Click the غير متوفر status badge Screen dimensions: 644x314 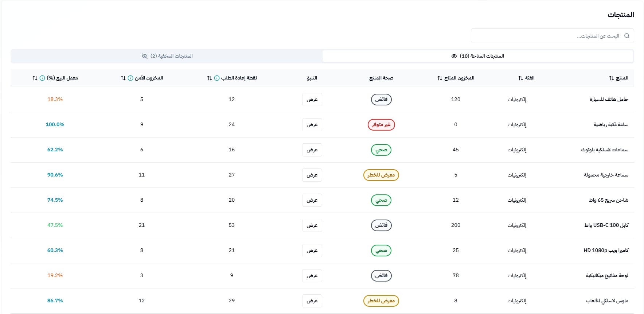click(x=381, y=125)
